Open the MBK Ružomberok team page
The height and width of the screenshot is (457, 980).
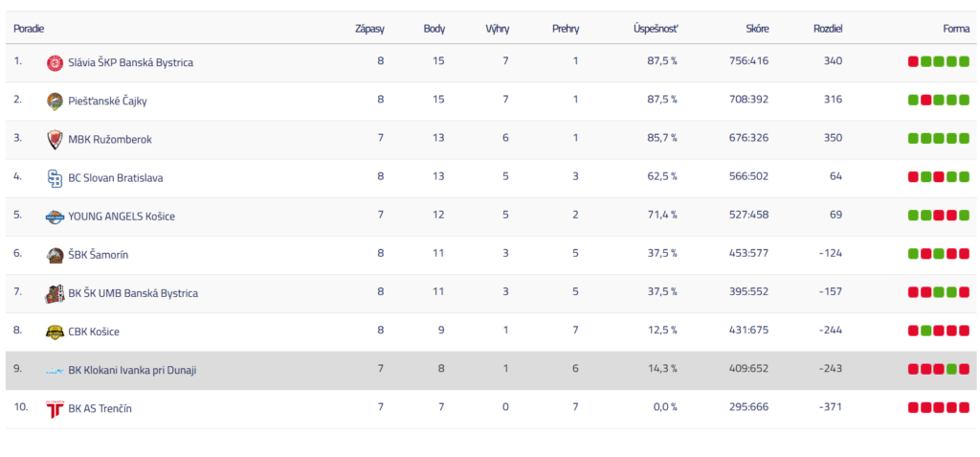[x=109, y=140]
